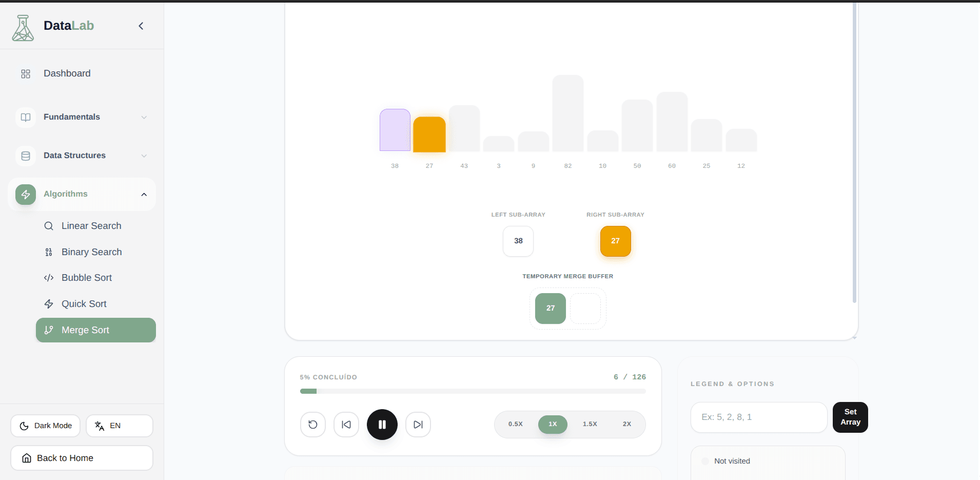
Task: Click the Set Array button
Action: pyautogui.click(x=849, y=417)
